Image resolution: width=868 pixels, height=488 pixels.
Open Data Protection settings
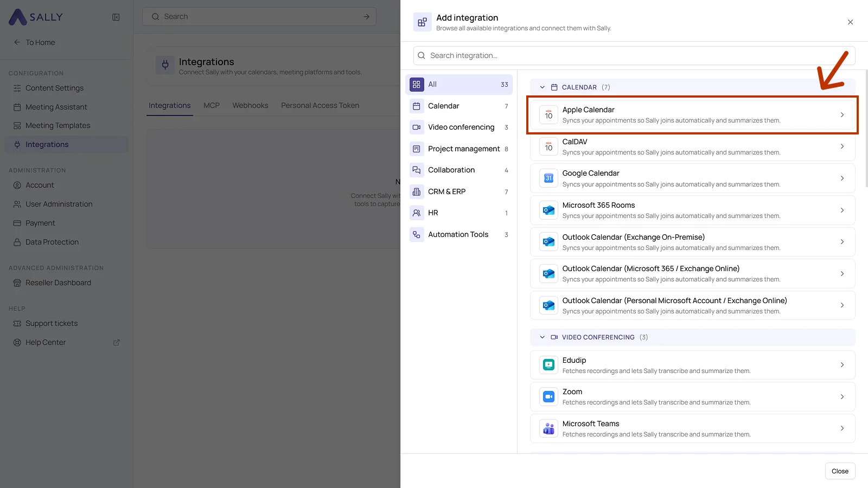click(66, 242)
